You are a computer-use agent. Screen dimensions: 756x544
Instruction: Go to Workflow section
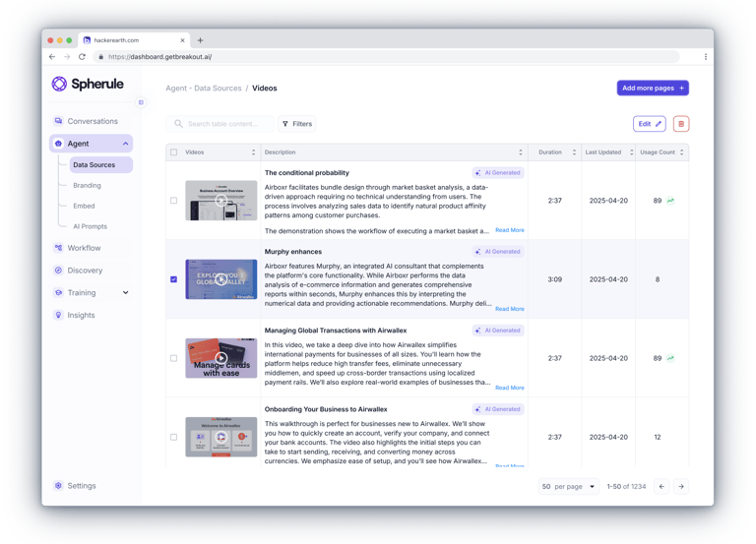[x=92, y=248]
